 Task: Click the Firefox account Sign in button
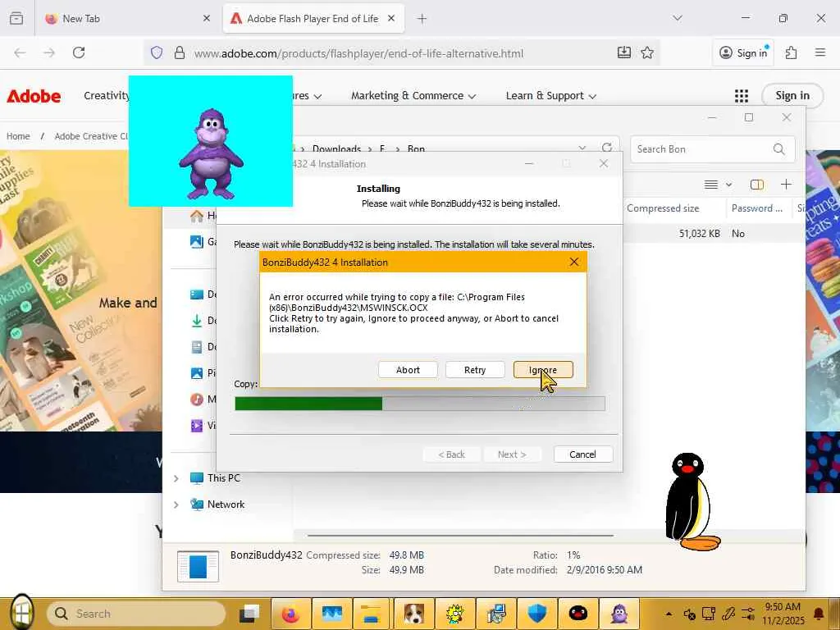743,52
